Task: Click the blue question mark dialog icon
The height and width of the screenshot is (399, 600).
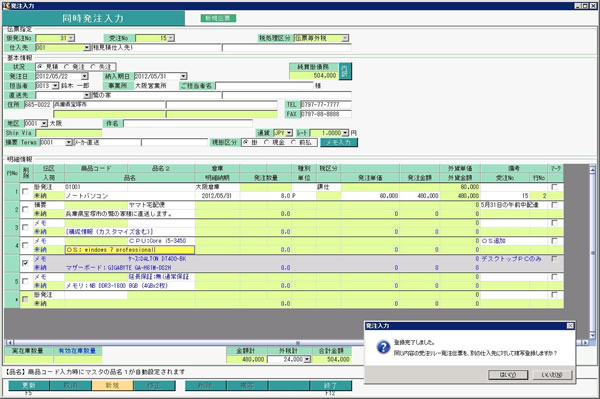Action: tap(383, 347)
